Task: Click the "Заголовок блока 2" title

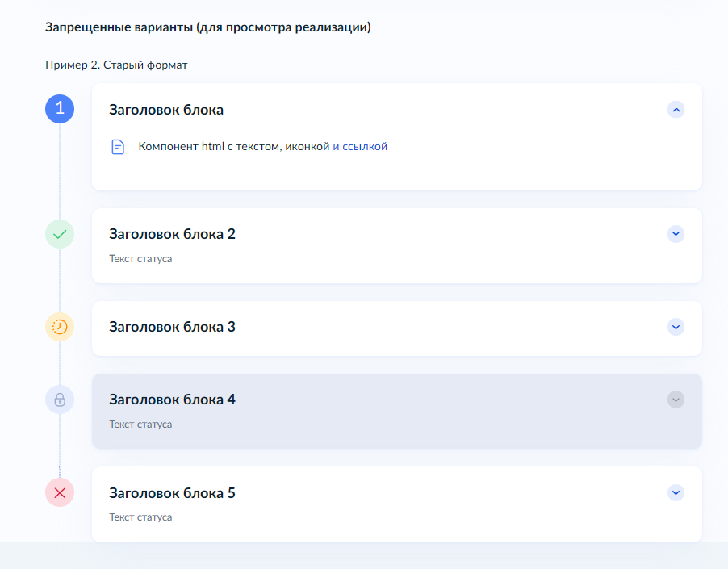Action: pos(172,234)
